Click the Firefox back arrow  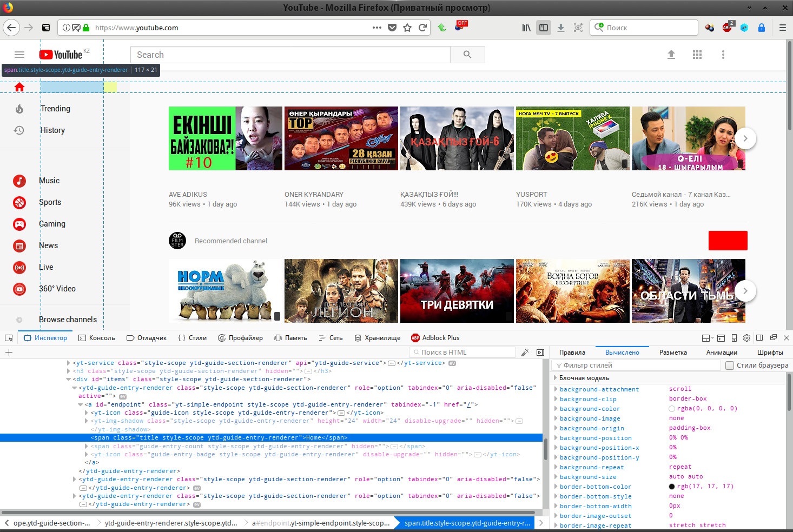click(11, 28)
